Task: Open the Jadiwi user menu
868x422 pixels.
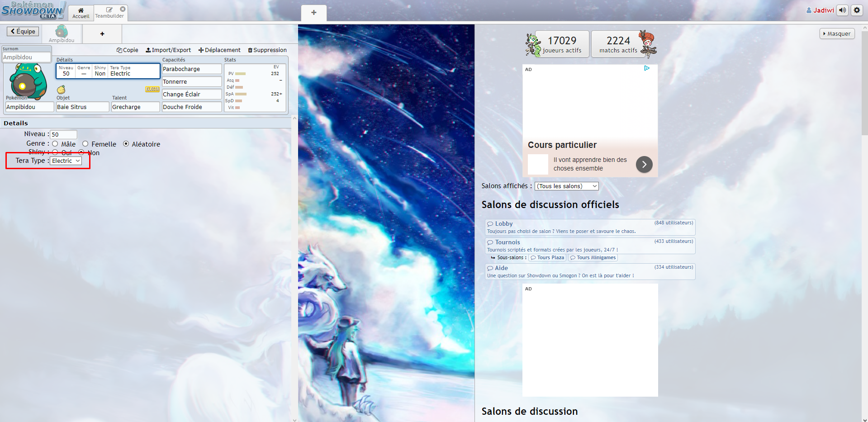Action: [820, 10]
